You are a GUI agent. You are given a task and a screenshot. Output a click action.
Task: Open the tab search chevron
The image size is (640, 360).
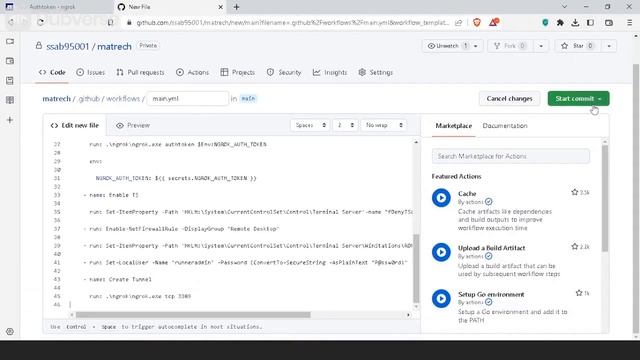(x=564, y=7)
